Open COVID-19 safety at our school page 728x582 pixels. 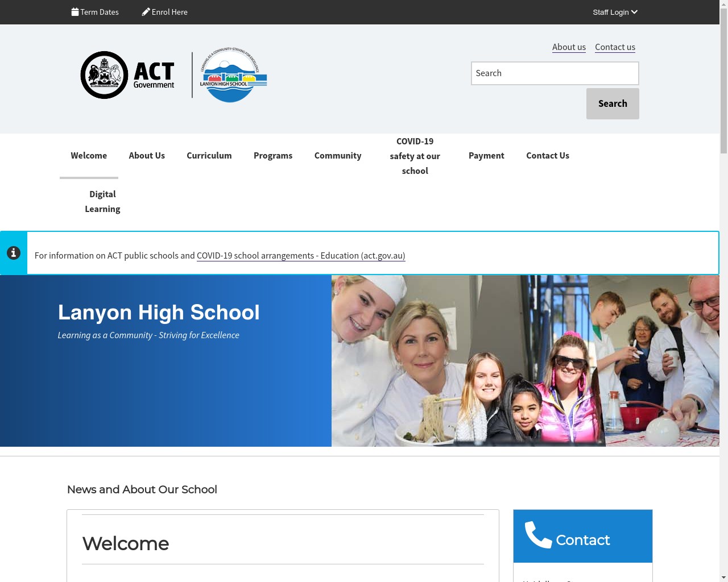[415, 156]
